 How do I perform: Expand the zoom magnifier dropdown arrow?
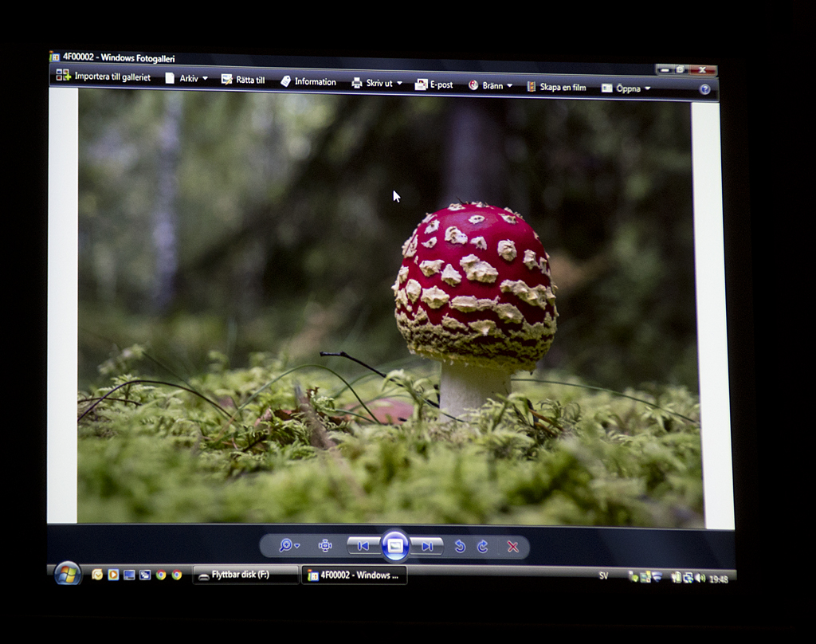[297, 546]
